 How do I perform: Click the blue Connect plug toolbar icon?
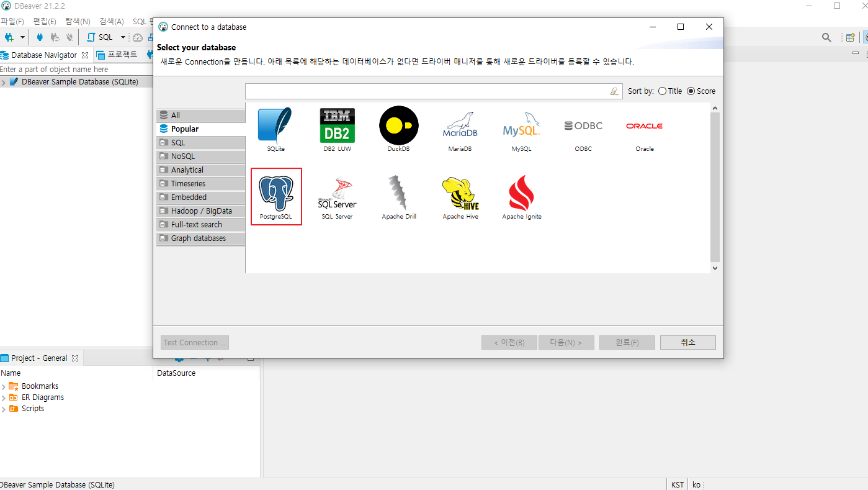click(x=40, y=37)
